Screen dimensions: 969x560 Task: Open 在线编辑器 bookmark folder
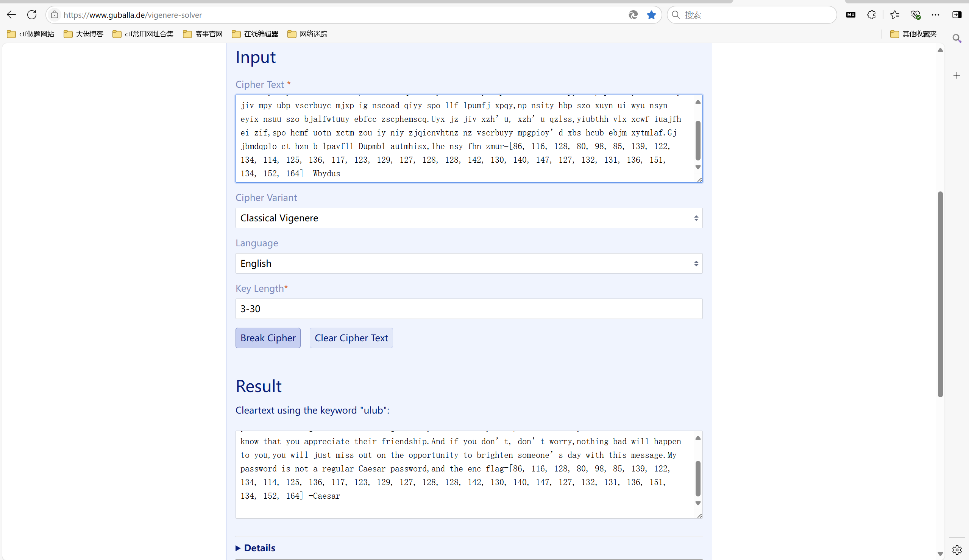(x=255, y=34)
